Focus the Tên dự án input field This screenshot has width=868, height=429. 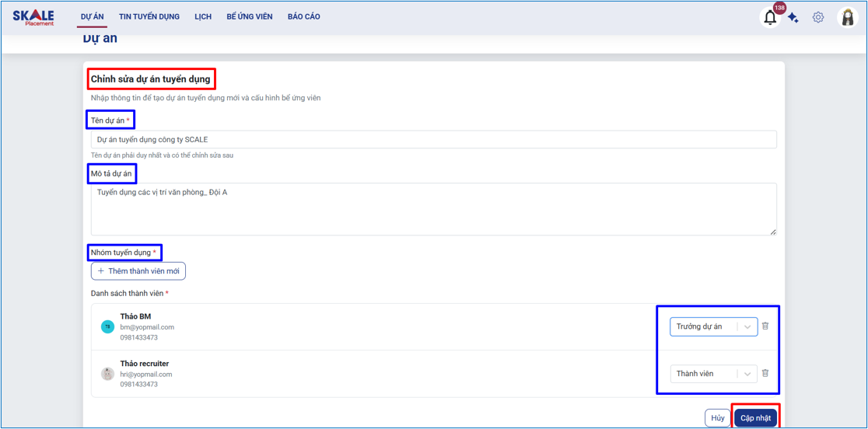(x=433, y=140)
